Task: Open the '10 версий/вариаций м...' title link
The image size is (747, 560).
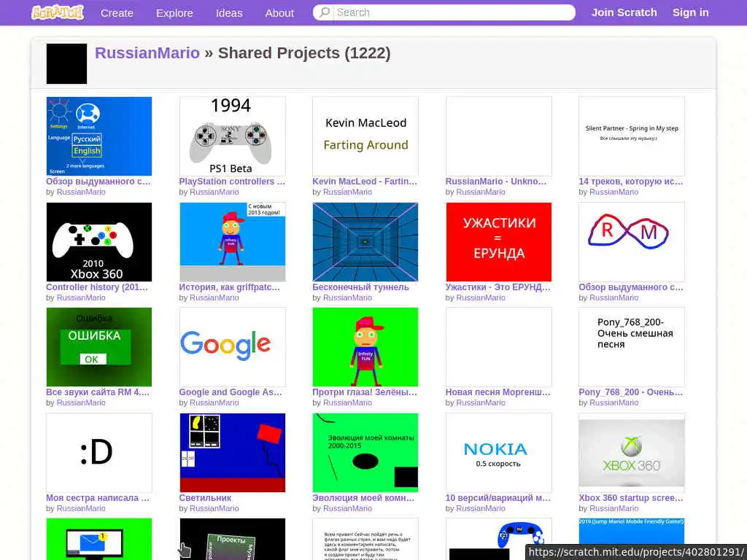Action: pyautogui.click(x=498, y=498)
